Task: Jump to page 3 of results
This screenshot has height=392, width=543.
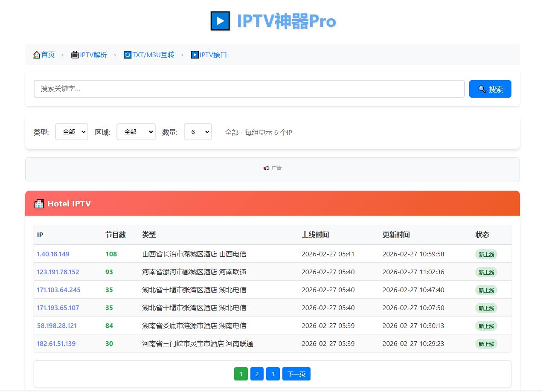Action: point(273,374)
